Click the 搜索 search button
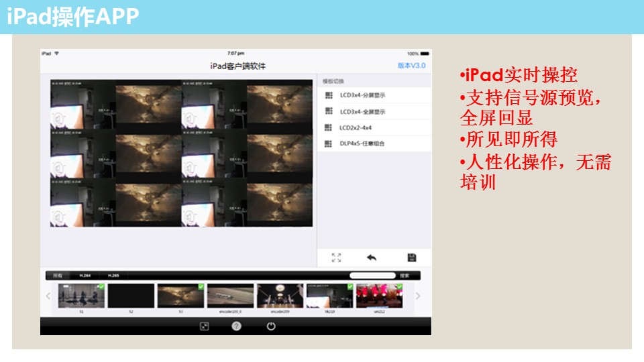 point(405,276)
